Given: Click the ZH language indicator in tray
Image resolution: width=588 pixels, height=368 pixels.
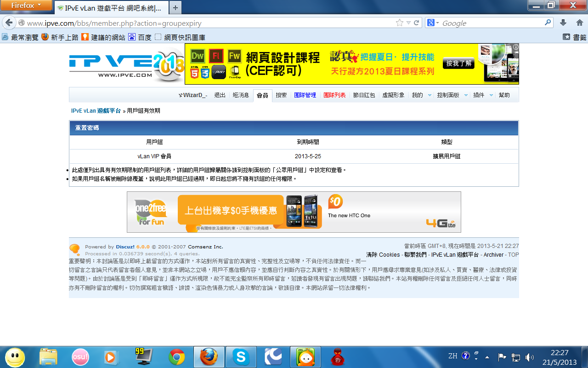Looking at the screenshot, I should pos(452,356).
